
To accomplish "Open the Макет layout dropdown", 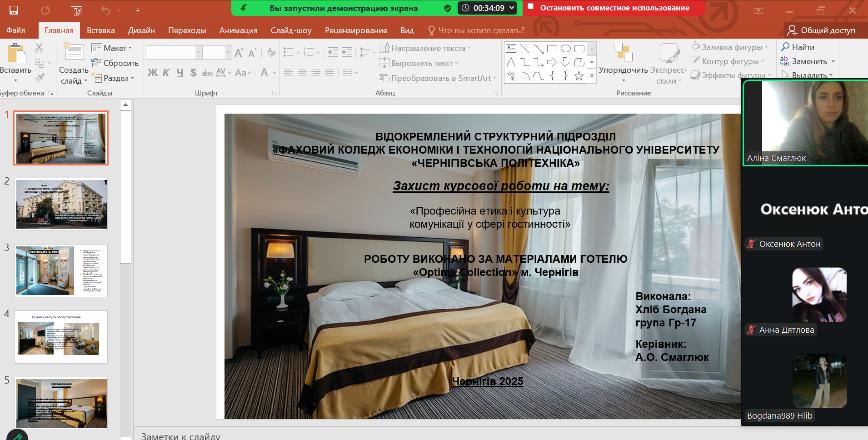I will click(112, 48).
